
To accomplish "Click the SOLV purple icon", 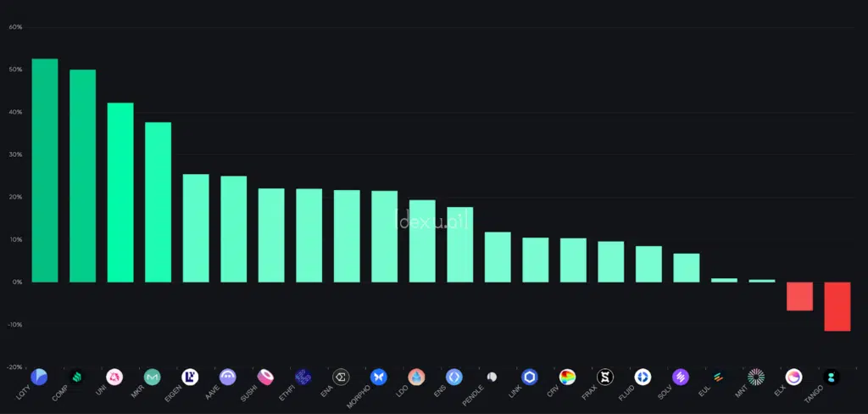I will click(x=681, y=377).
